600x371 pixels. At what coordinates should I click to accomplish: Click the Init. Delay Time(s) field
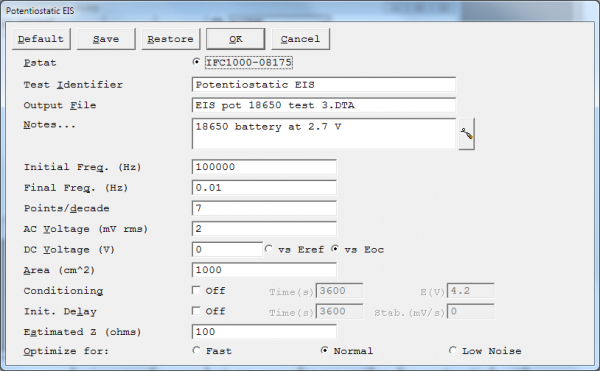(x=339, y=312)
